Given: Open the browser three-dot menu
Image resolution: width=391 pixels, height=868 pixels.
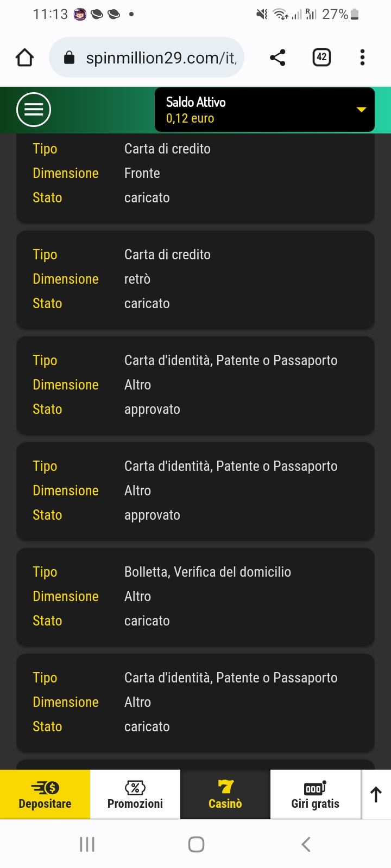Looking at the screenshot, I should coord(362,58).
